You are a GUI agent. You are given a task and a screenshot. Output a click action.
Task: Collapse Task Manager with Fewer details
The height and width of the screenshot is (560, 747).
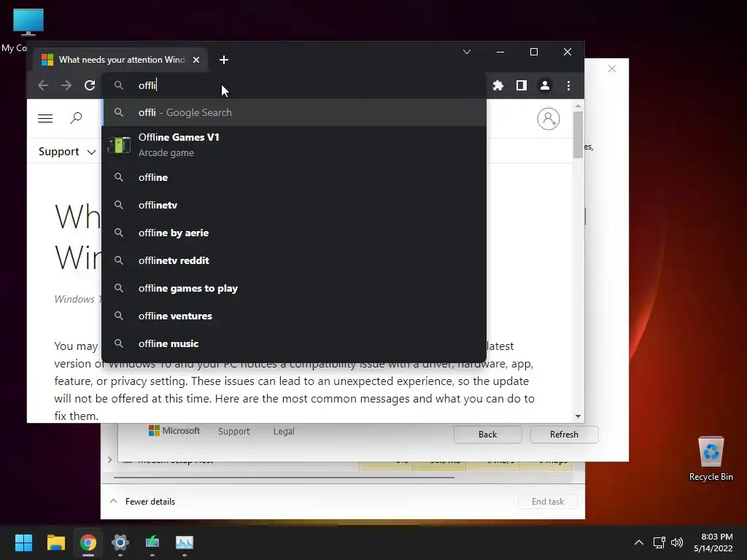tap(143, 502)
